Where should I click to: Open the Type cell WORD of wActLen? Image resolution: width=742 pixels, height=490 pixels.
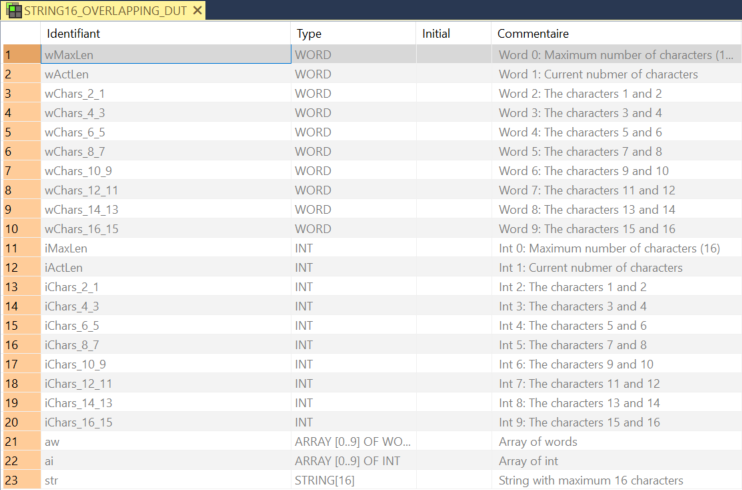(x=313, y=74)
